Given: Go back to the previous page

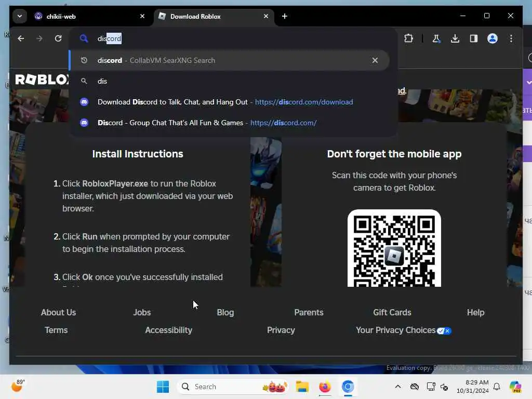Looking at the screenshot, I should pos(21,38).
